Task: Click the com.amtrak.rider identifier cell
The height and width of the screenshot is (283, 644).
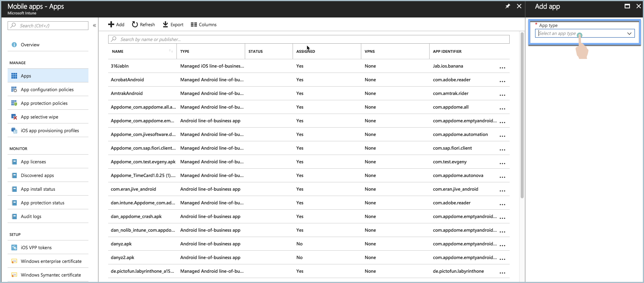Action: pos(450,93)
